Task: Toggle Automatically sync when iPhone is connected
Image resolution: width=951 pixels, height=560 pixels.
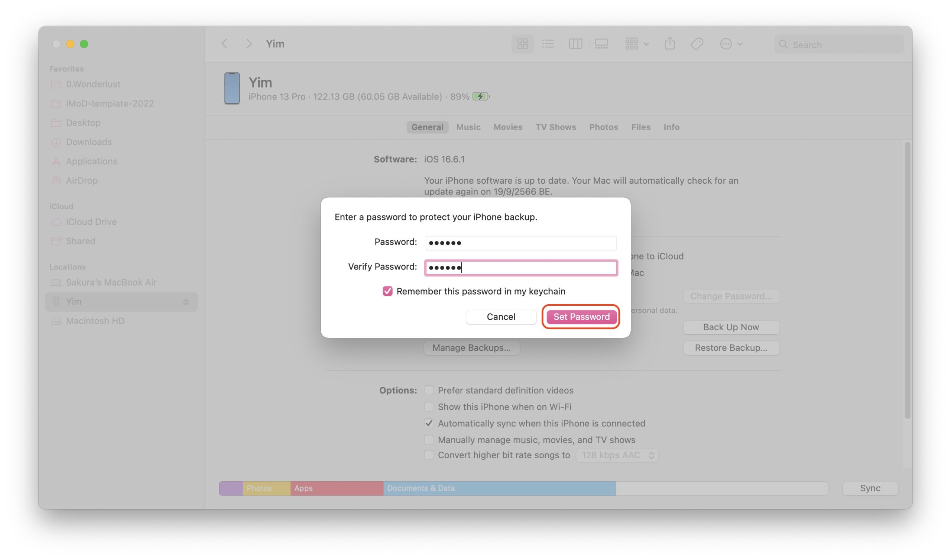Action: [429, 423]
